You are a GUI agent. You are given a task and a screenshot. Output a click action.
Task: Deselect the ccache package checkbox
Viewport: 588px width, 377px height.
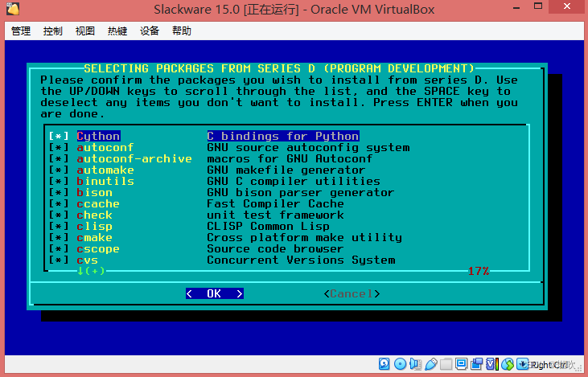59,203
